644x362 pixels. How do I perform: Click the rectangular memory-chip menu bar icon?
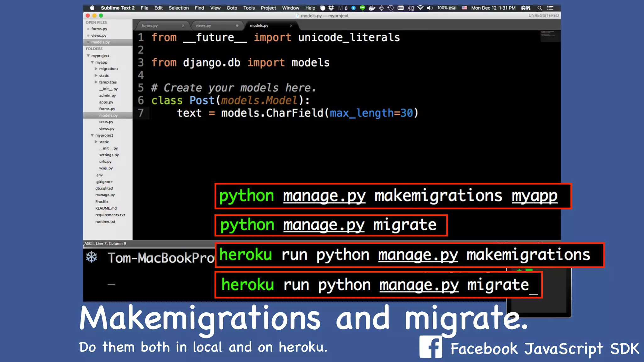[x=400, y=8]
